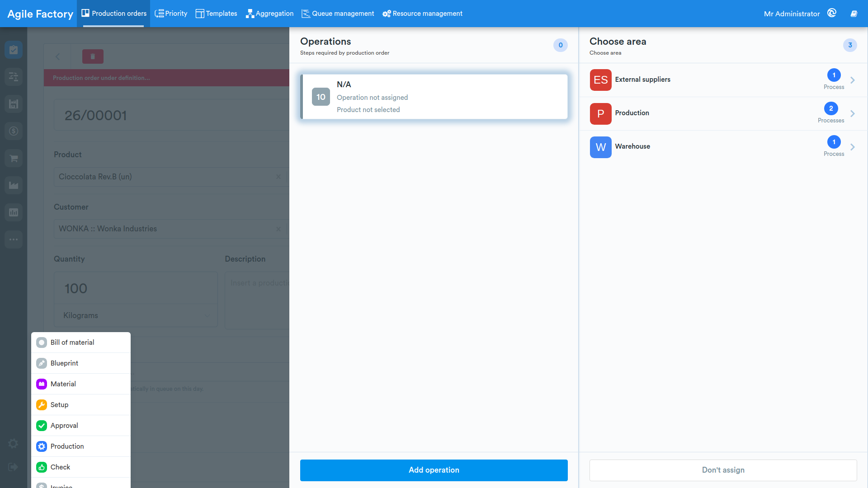Open the shopping cart sidebar icon
Screen dimensions: 868x488
[x=14, y=158]
